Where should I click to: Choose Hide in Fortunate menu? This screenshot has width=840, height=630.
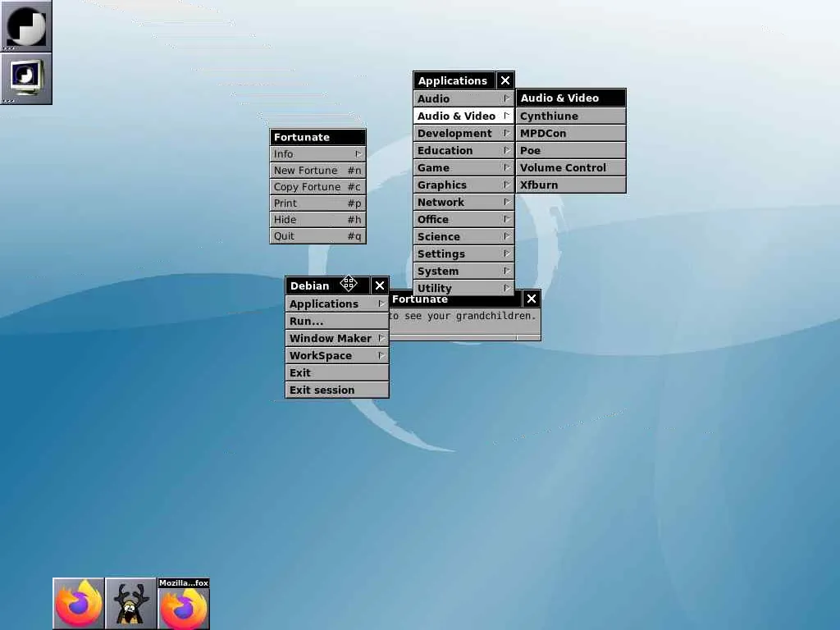[x=317, y=219]
